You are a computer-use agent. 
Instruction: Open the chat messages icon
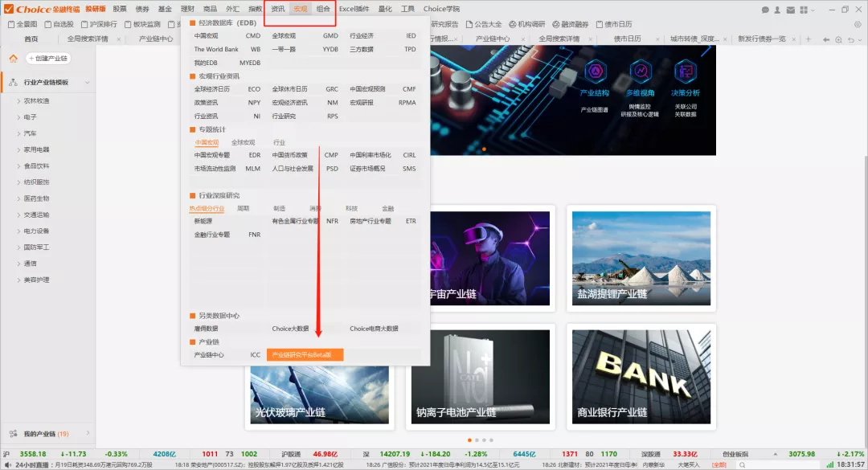(765, 10)
